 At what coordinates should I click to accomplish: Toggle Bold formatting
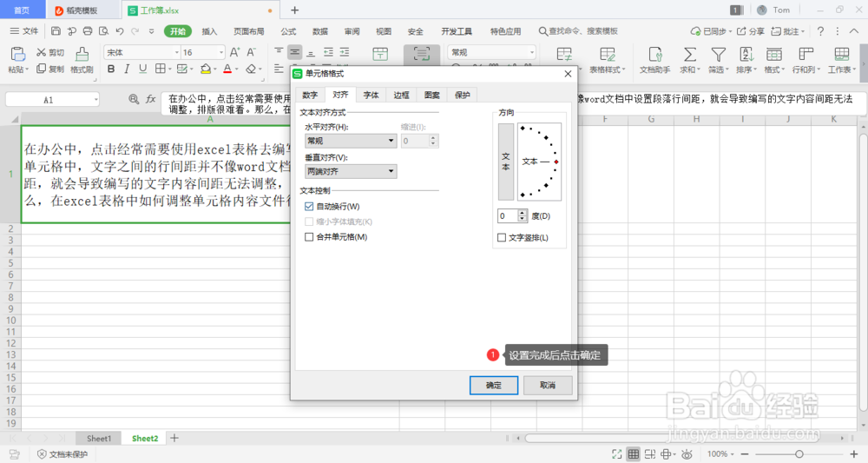111,69
